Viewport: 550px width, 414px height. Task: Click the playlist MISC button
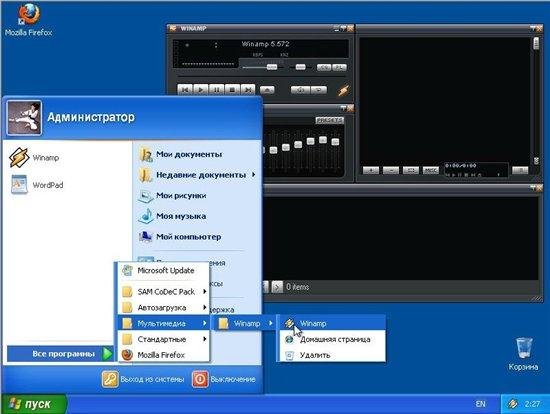pyautogui.click(x=431, y=171)
